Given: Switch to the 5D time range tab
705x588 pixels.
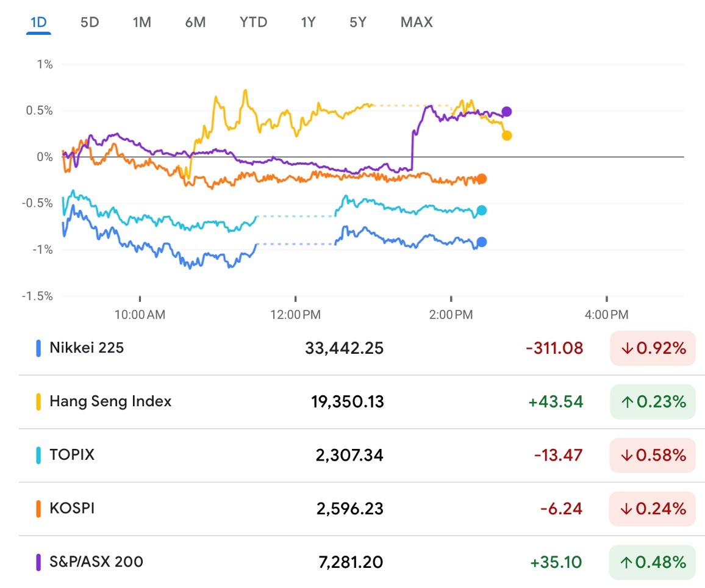Looking at the screenshot, I should (x=90, y=22).
